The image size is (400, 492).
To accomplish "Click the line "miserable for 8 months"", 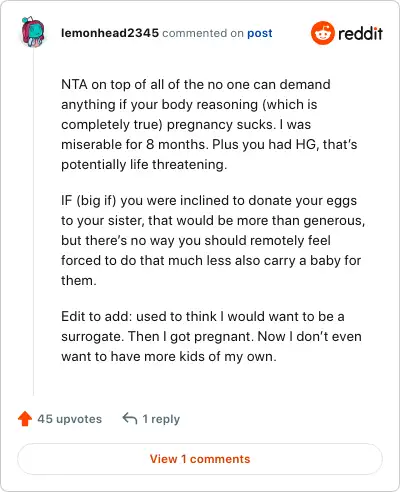I will 209,144.
